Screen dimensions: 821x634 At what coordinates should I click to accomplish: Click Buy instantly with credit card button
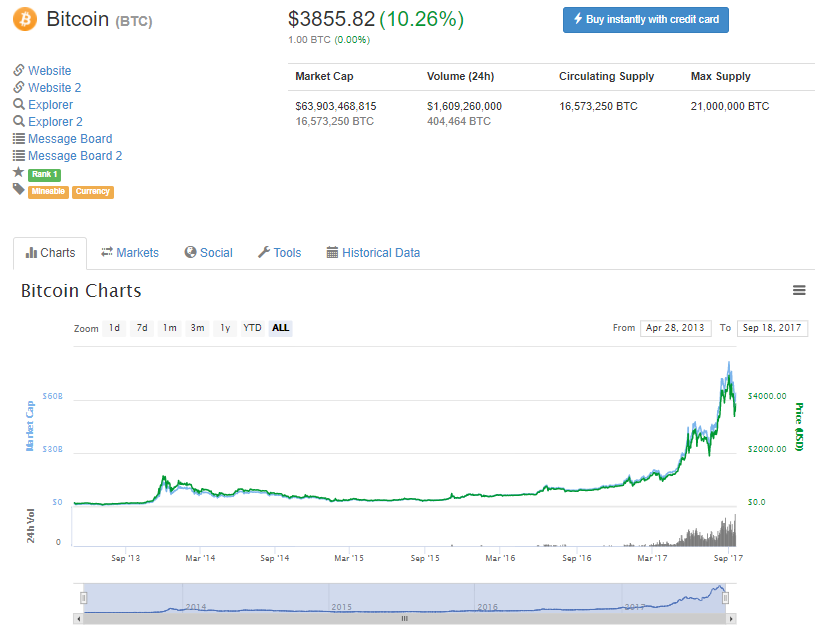click(646, 20)
